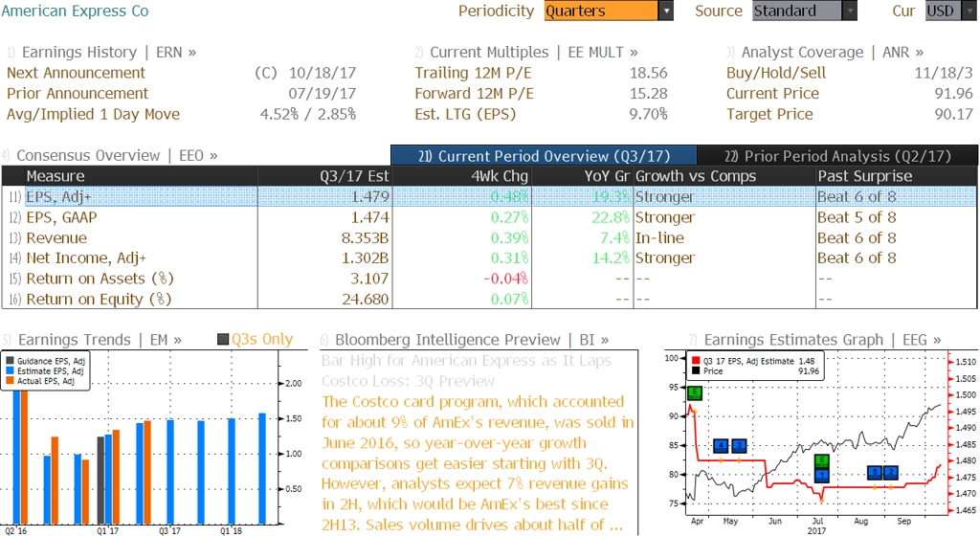Select the EPS, Adj+ row

point(489,197)
